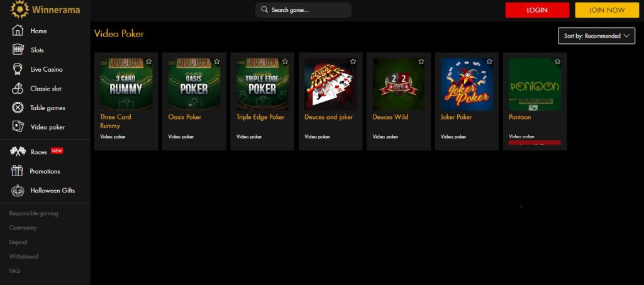644x285 pixels.
Task: Open the Slots sidebar icon
Action: pos(18,50)
